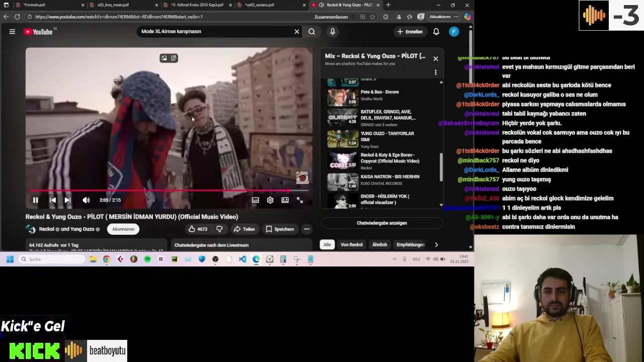Open the account avatar menu
644x362 pixels.
coord(454,32)
